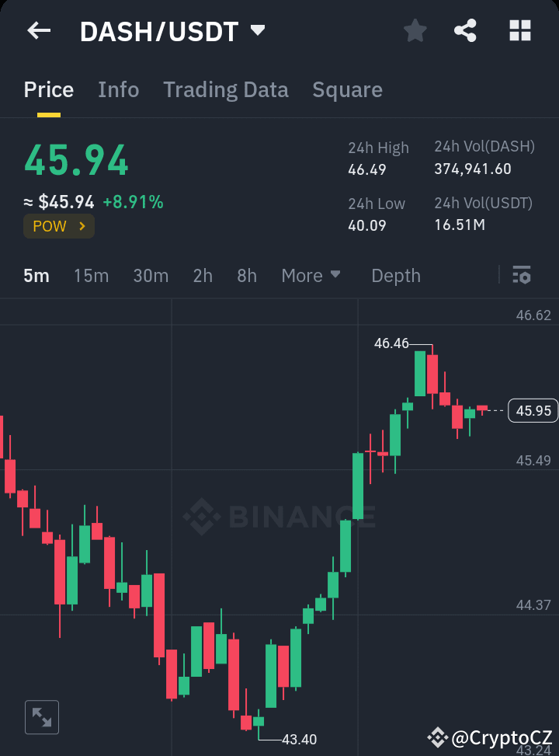Open the Square tab
559x756 pixels.
347,89
